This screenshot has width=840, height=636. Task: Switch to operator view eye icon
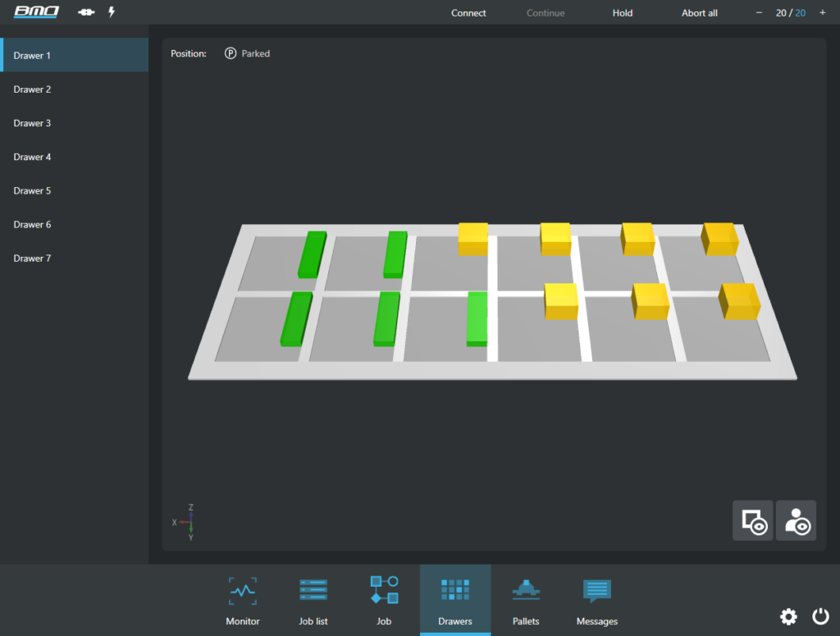[796, 520]
